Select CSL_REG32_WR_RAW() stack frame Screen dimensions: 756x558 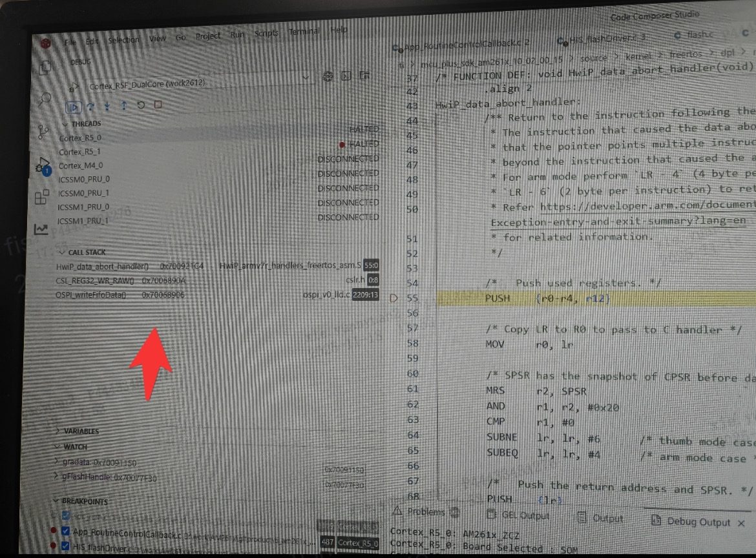pos(218,280)
